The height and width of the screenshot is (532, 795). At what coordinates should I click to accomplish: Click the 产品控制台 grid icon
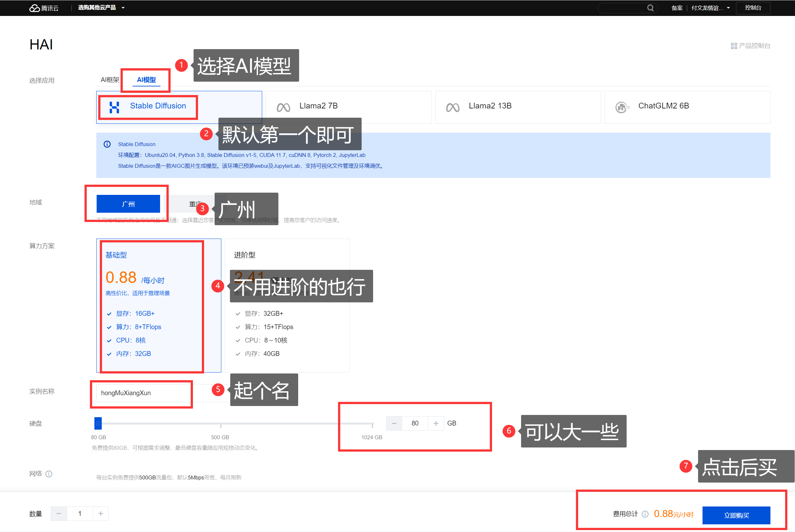[x=733, y=46]
